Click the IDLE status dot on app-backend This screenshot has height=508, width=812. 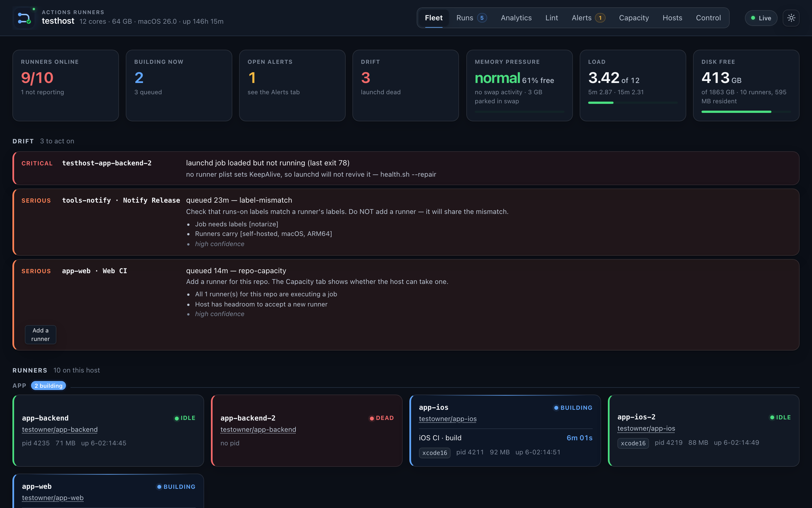(x=176, y=418)
